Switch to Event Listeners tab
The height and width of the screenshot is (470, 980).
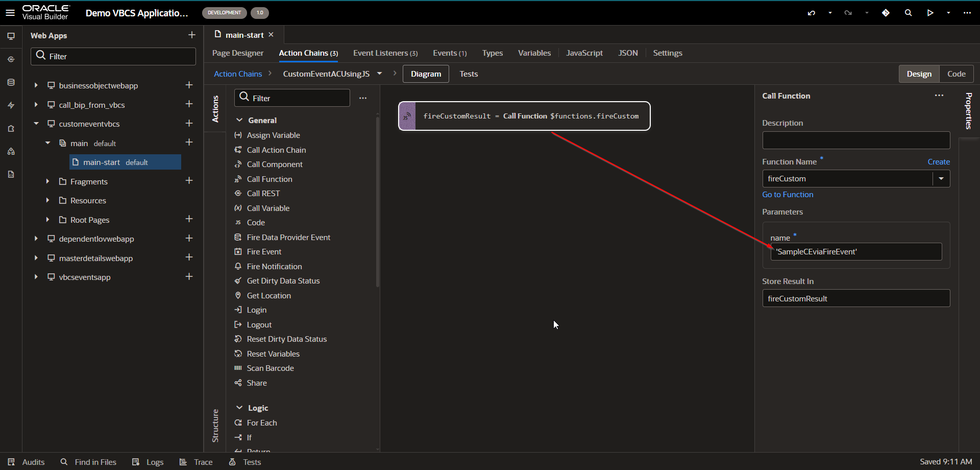click(385, 53)
